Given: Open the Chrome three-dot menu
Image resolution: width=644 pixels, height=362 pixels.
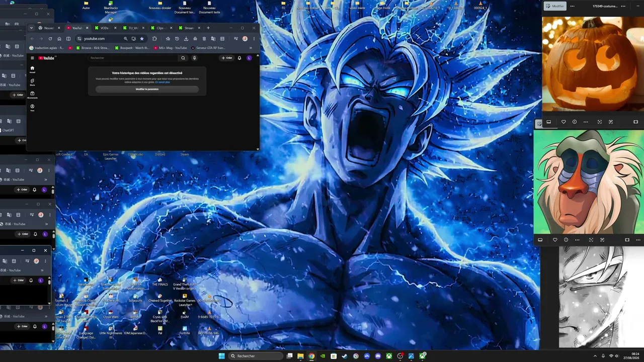Looking at the screenshot, I should tap(254, 39).
